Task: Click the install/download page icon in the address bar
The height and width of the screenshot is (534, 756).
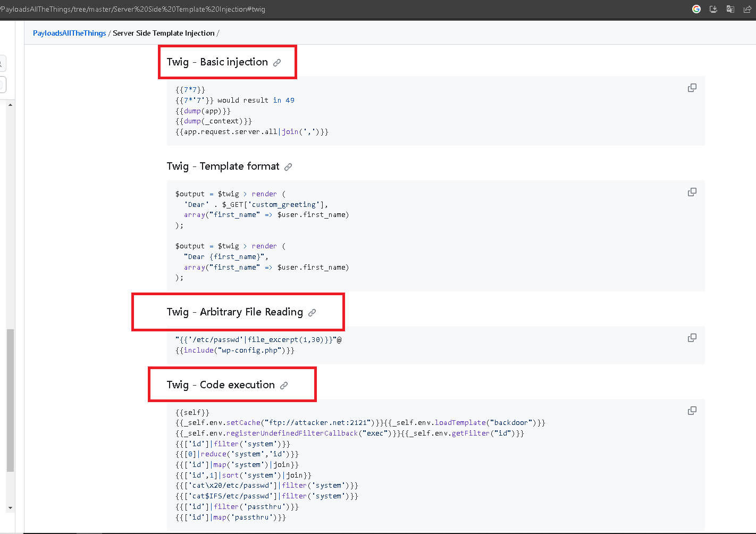Action: click(713, 9)
